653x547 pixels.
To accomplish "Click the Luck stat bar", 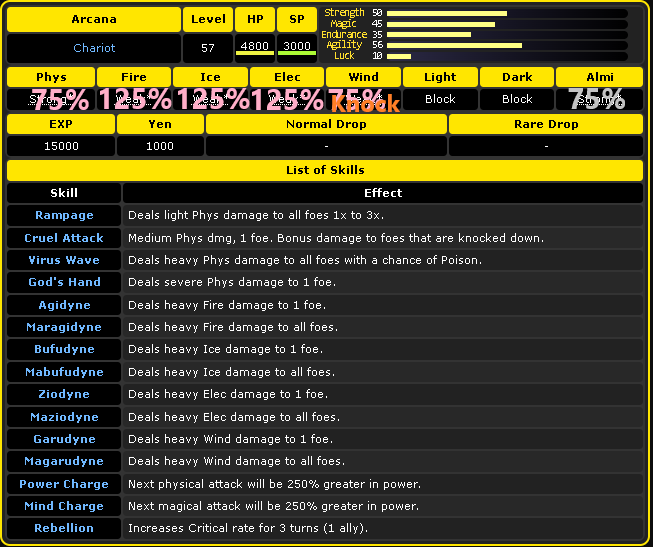I will point(507,56).
